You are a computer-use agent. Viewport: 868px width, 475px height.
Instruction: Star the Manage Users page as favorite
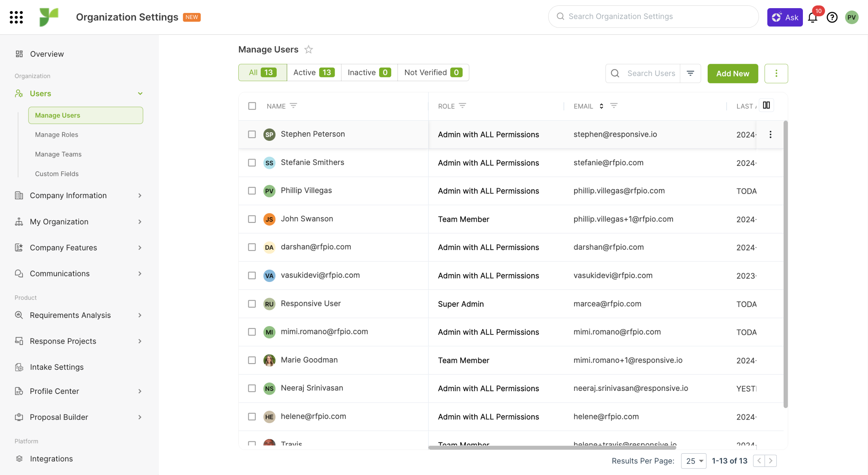[308, 50]
